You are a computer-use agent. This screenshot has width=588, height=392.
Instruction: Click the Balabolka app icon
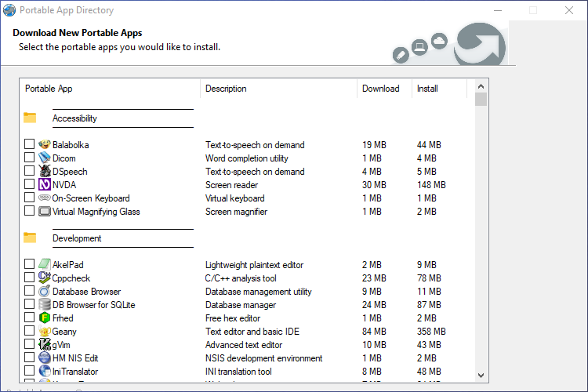pos(45,145)
